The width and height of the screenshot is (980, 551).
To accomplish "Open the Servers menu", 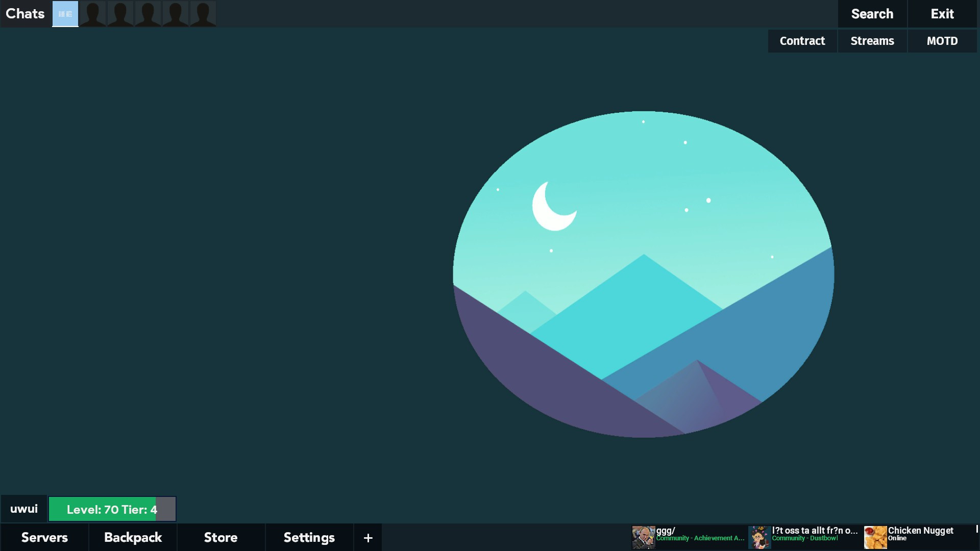I will coord(44,538).
